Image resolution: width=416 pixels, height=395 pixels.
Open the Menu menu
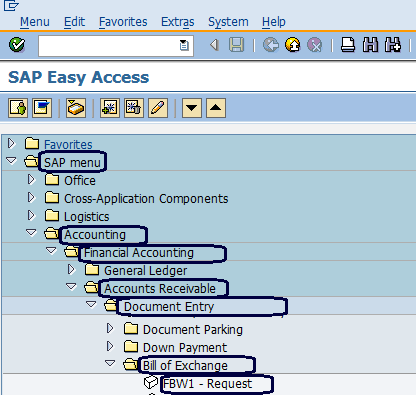pos(35,22)
